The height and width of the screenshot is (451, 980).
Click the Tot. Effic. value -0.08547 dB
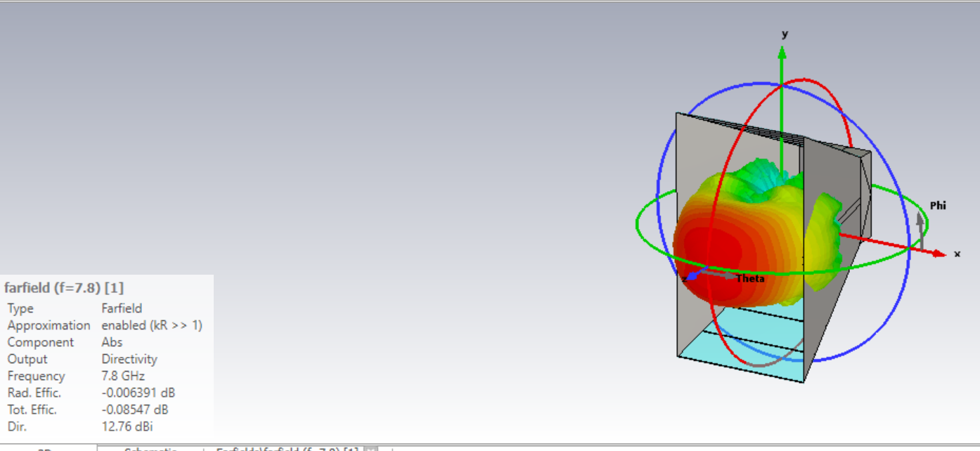[x=136, y=410]
